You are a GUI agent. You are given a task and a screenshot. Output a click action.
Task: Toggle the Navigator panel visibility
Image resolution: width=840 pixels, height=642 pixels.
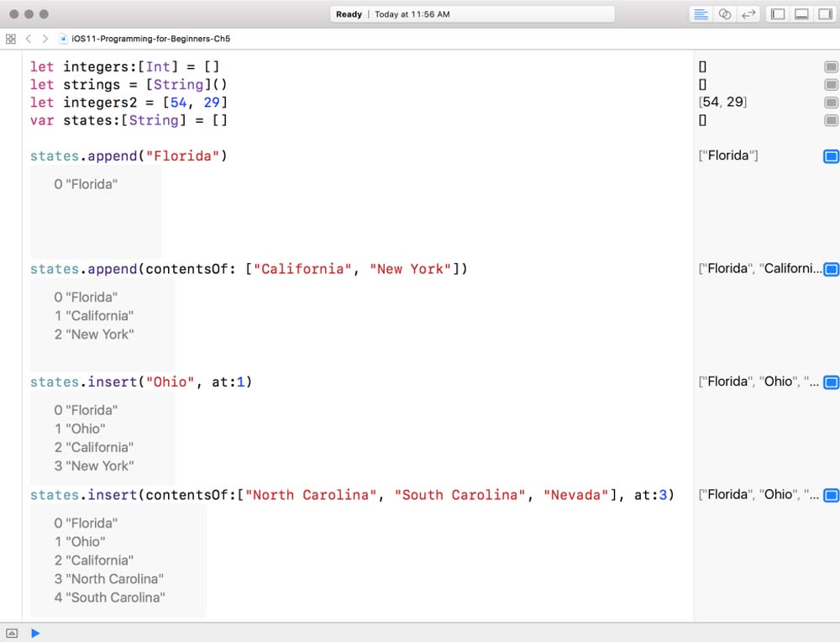pyautogui.click(x=778, y=14)
